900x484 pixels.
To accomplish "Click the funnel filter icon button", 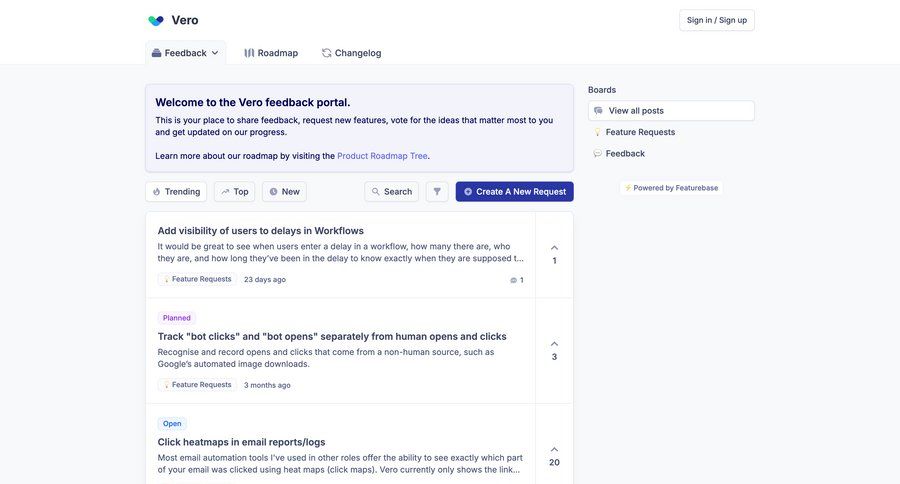I will click(x=437, y=191).
